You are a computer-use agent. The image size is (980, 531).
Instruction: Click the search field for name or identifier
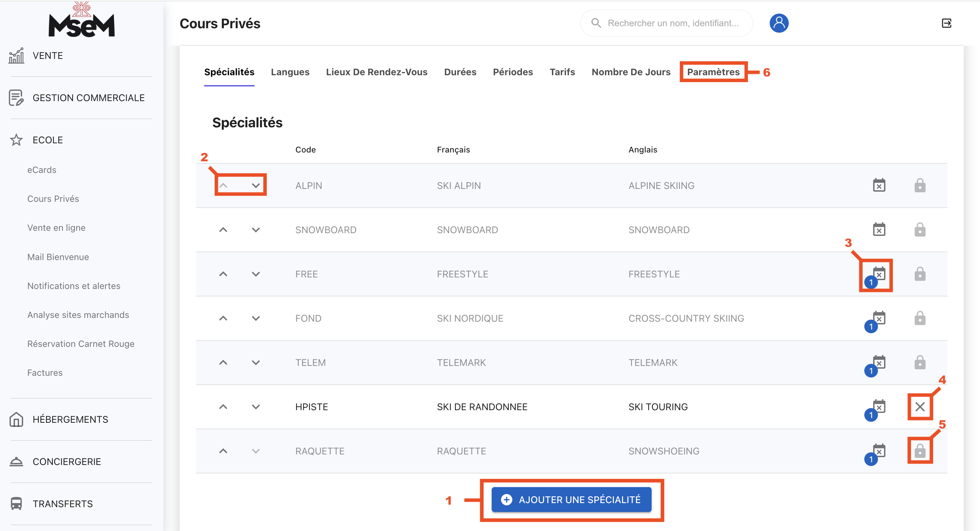pos(673,23)
